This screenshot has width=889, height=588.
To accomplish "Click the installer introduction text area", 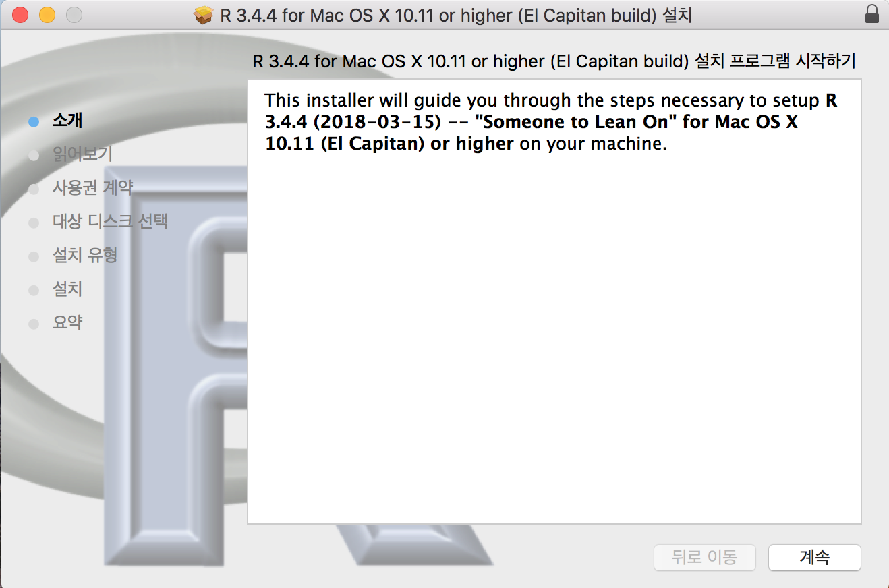I will pyautogui.click(x=554, y=301).
